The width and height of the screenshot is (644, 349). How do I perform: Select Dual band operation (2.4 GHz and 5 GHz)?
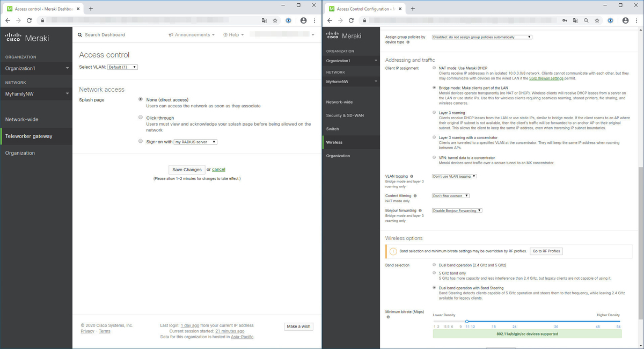point(434,265)
